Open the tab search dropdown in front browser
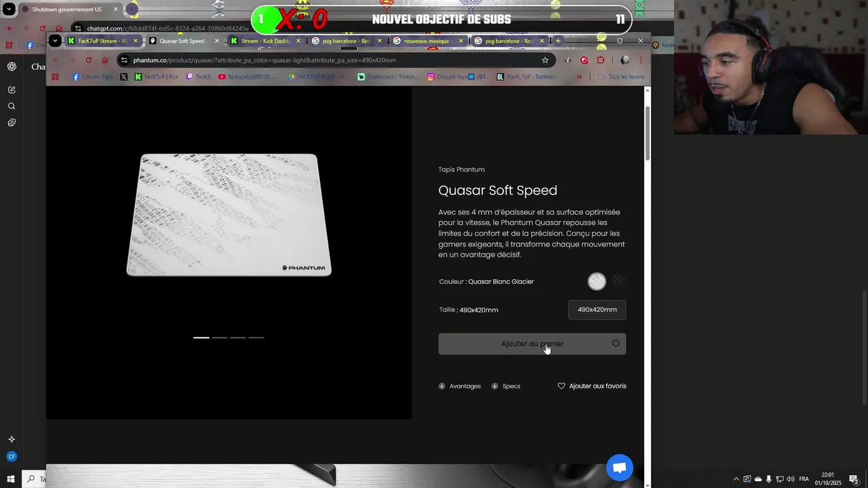This screenshot has width=868, height=488. [x=55, y=41]
